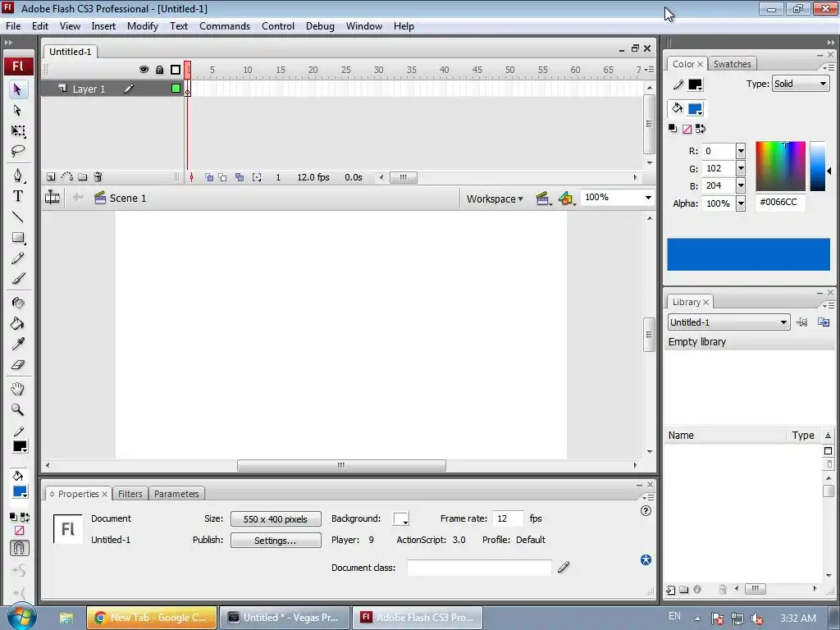The image size is (840, 630).
Task: Select the Pen tool
Action: [18, 176]
